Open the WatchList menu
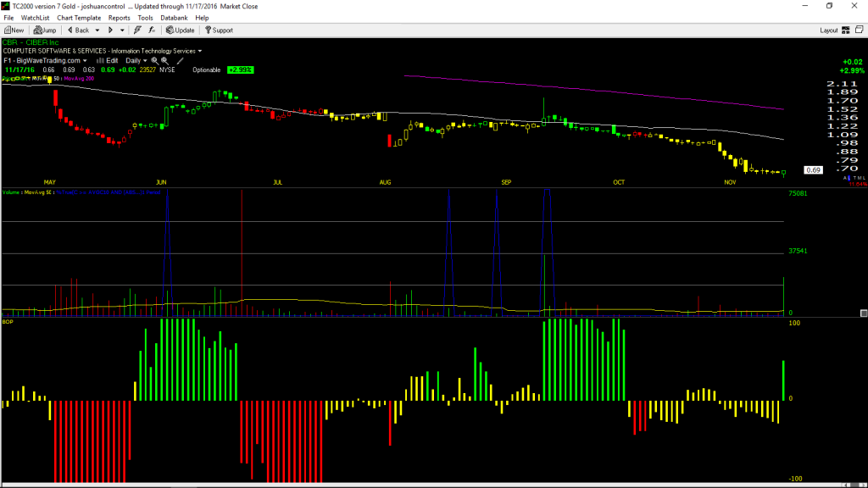Viewport: 868px width, 488px height. coord(35,18)
